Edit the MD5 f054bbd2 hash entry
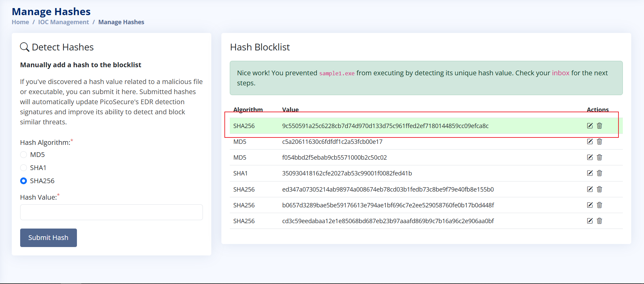Viewport: 644px width, 284px height. (590, 157)
